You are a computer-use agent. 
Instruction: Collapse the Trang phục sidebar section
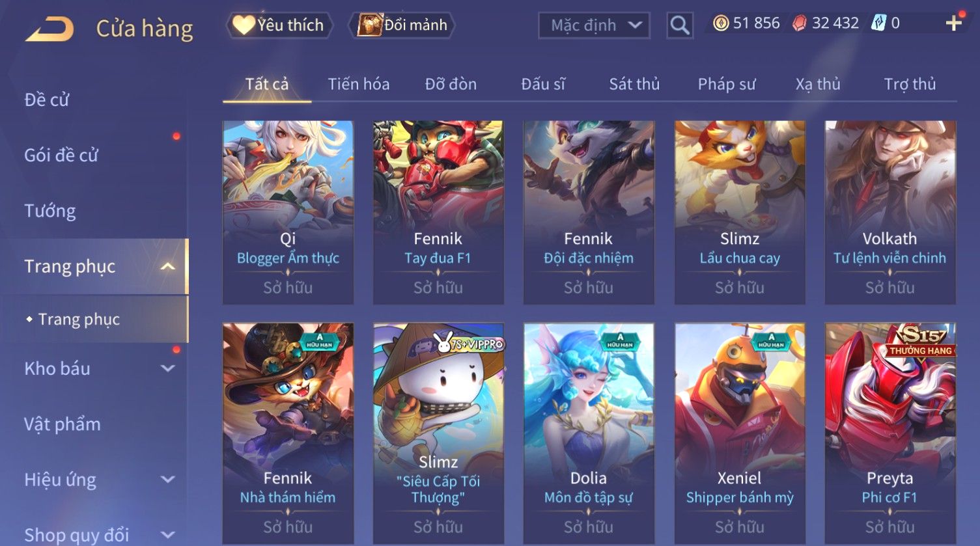pyautogui.click(x=167, y=266)
